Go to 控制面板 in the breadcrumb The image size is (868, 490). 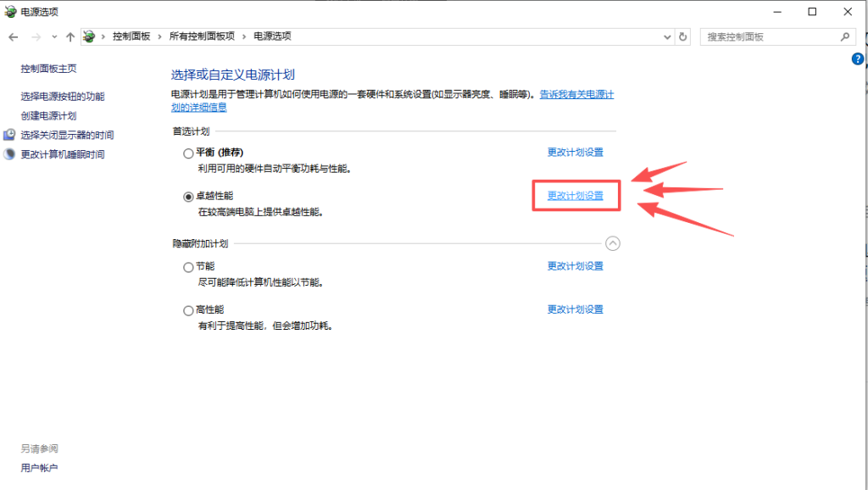pyautogui.click(x=131, y=37)
